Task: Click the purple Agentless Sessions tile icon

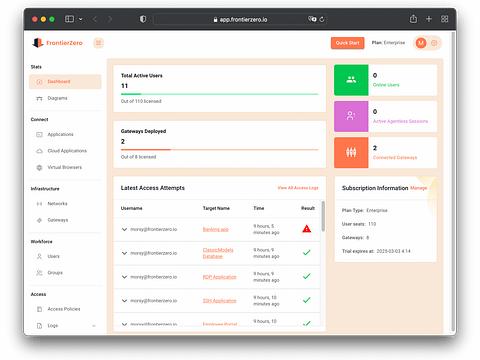Action: (x=351, y=116)
